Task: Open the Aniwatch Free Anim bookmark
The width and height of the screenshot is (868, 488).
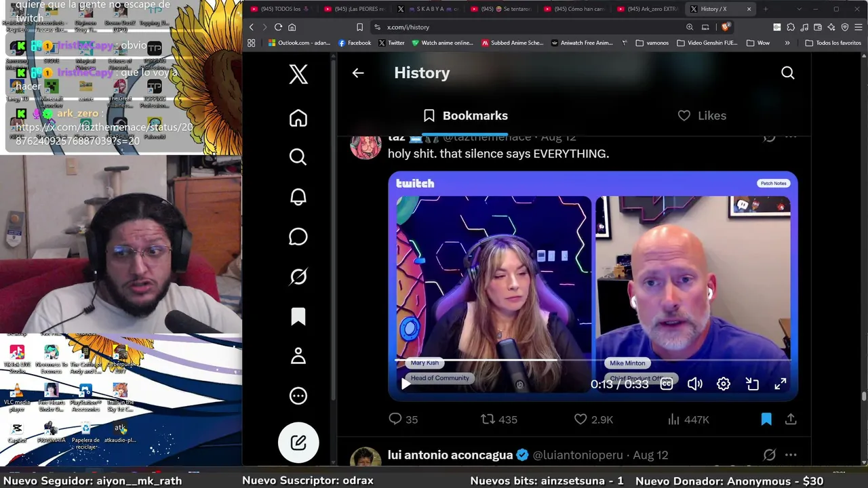Action: point(582,43)
